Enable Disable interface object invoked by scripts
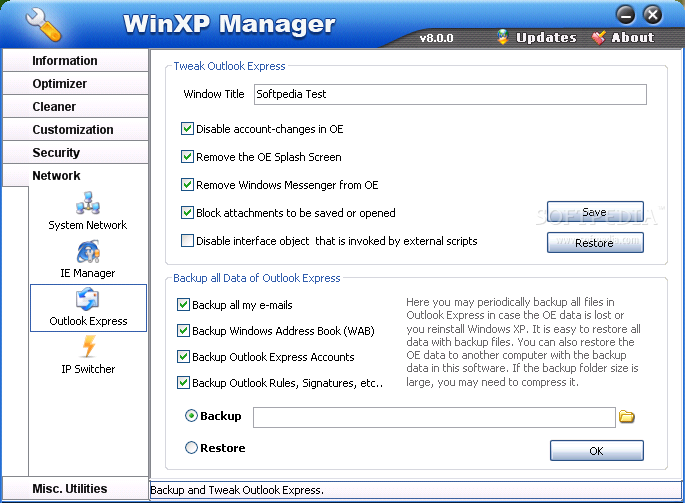Viewport: 685px width, 503px height. tap(187, 241)
